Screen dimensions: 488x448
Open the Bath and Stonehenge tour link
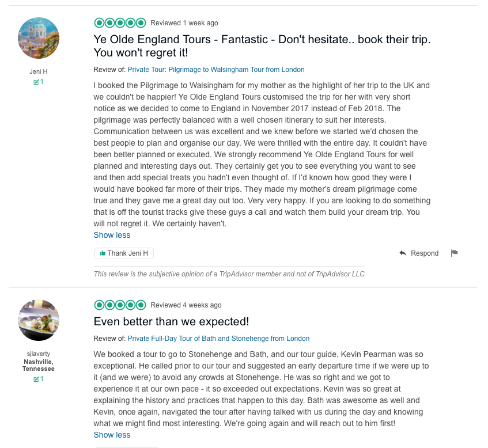point(218,339)
